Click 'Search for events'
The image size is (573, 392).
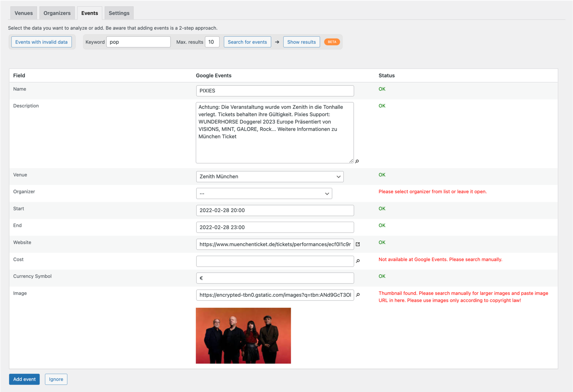pyautogui.click(x=247, y=42)
